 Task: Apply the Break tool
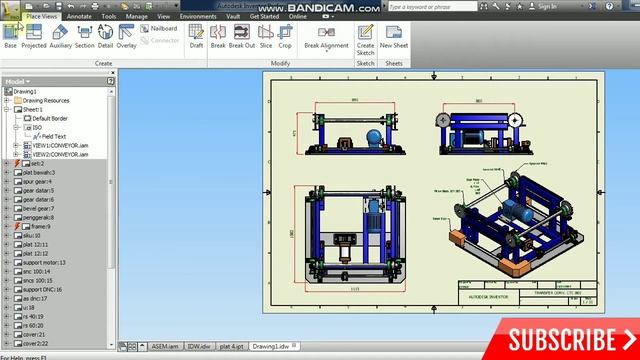218,37
